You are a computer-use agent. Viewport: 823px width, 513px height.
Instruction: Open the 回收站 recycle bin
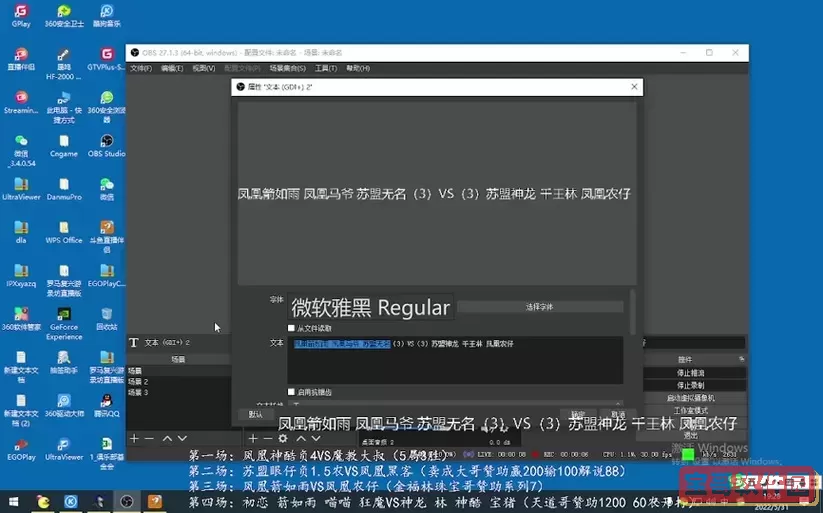(107, 319)
